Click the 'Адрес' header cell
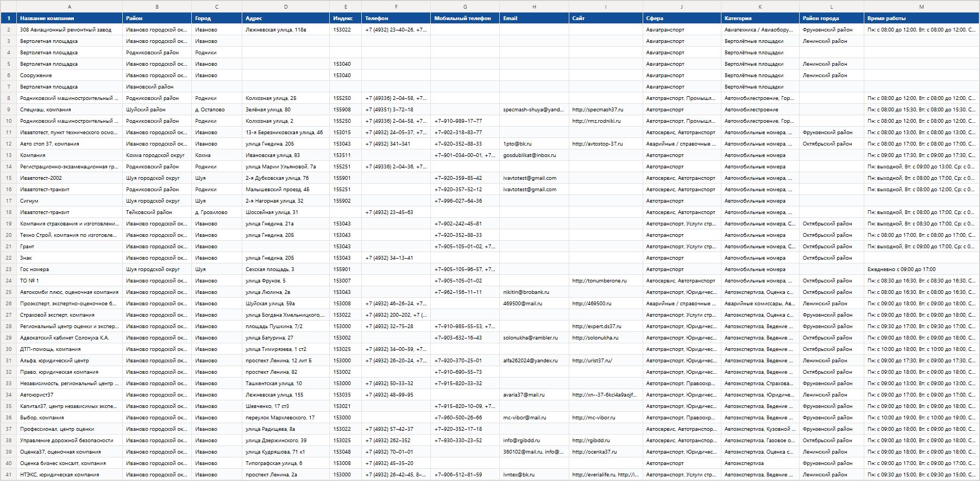 coord(286,18)
